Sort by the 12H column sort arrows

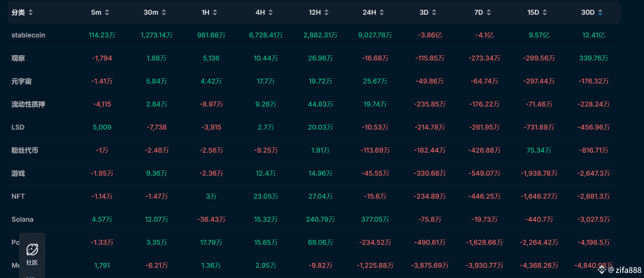coord(326,12)
